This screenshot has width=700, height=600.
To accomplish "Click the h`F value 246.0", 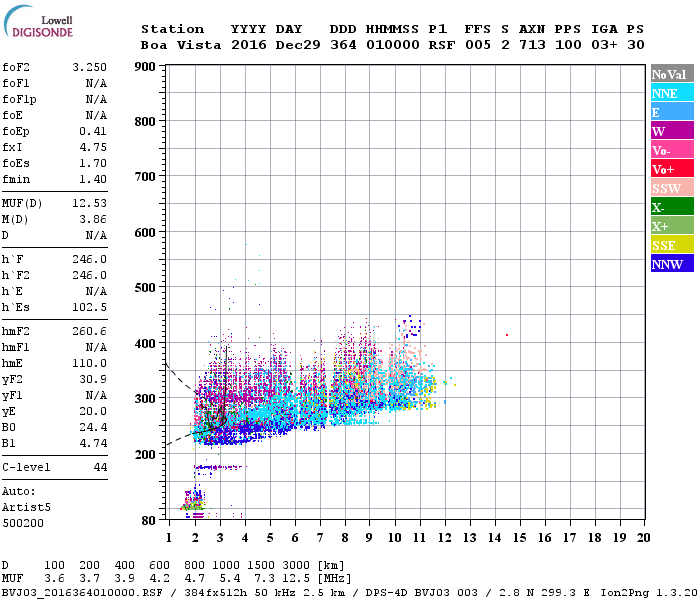I will (89, 259).
